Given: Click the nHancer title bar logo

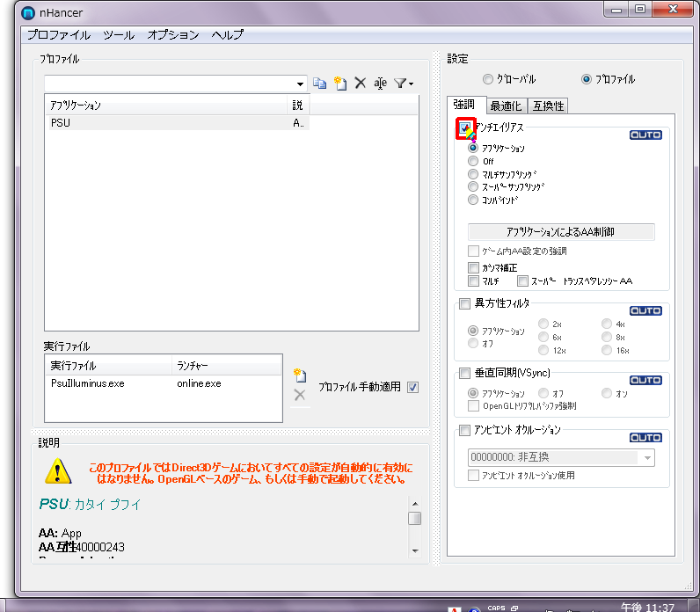Looking at the screenshot, I should 28,13.
